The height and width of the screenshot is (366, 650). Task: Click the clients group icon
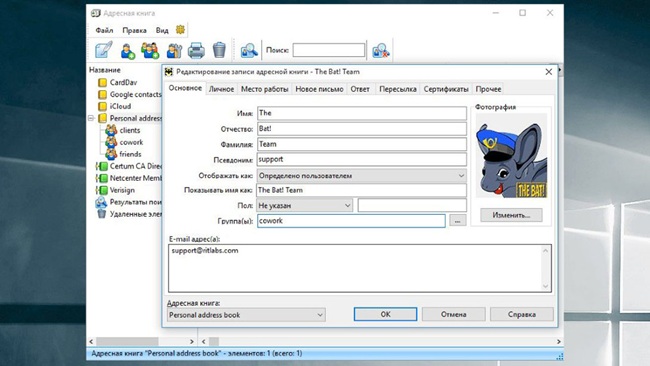(x=111, y=130)
